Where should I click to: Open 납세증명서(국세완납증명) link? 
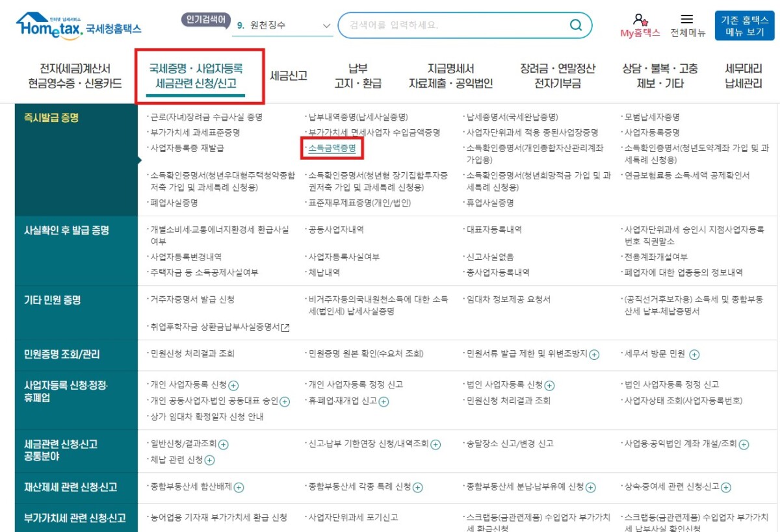pos(512,118)
